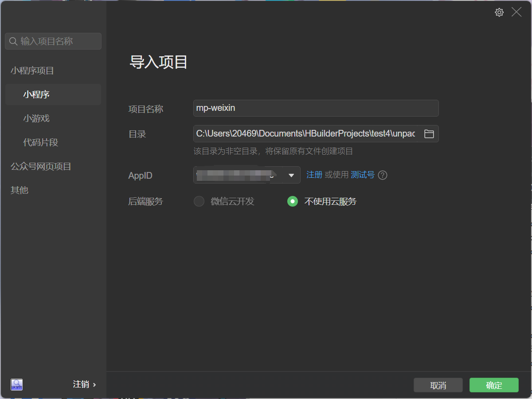Click the 后端服务 label
532x399 pixels.
146,201
